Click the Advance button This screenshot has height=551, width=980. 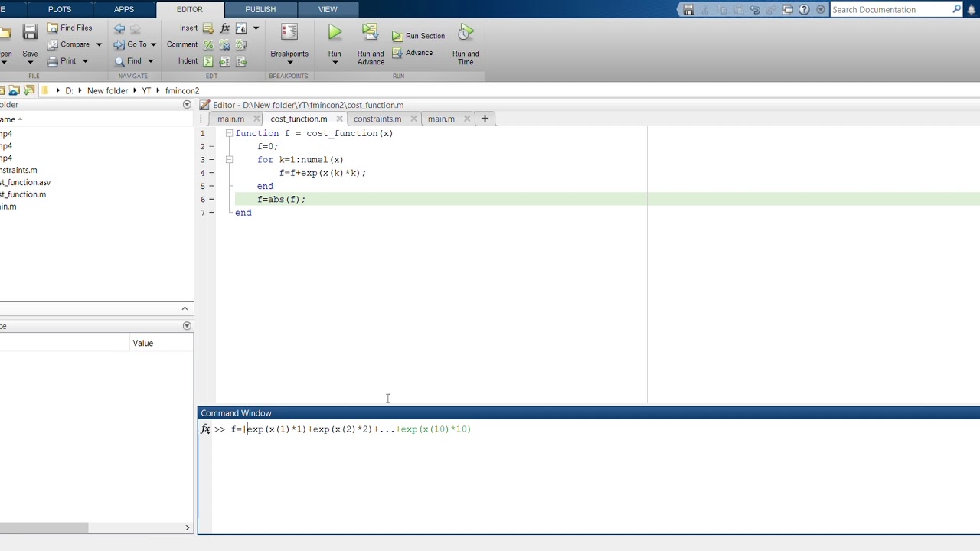pos(413,53)
